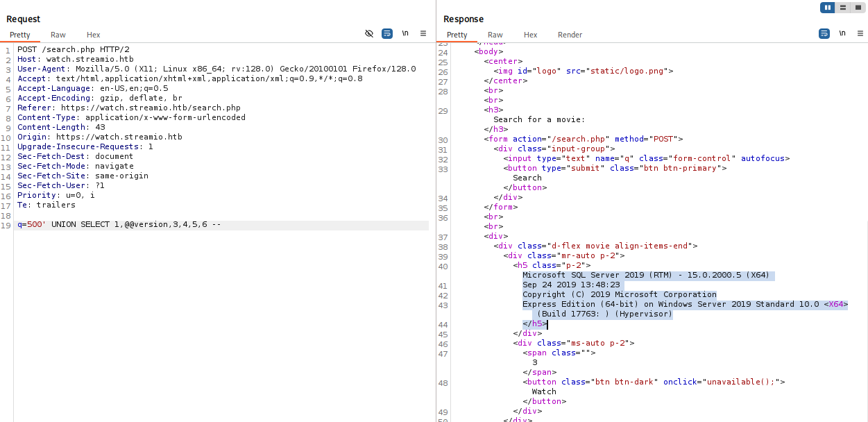Viewport: 868px width, 422px height.
Task: Click the 'Priority: u=0, i' header line
Action: [x=56, y=195]
